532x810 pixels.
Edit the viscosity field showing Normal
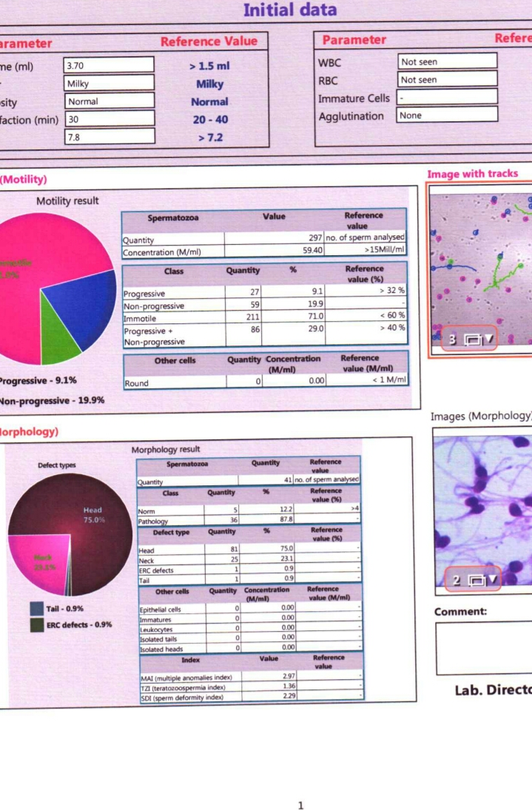click(110, 101)
